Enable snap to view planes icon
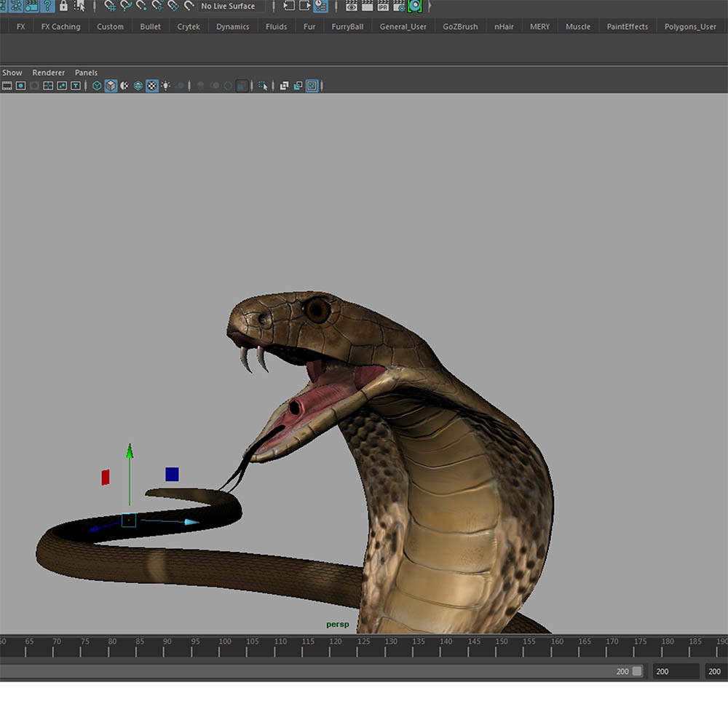Image resolution: width=728 pixels, height=728 pixels. pyautogui.click(x=173, y=6)
